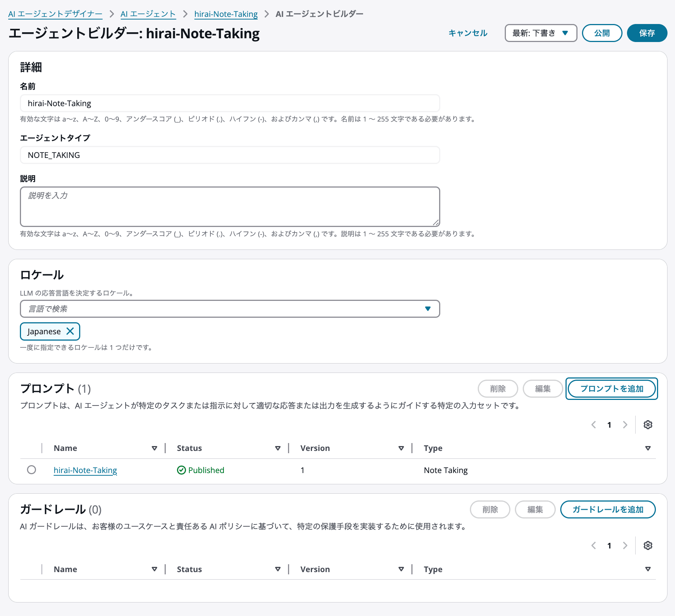675x616 pixels.
Task: Sort prompts by Status column
Action: (x=278, y=448)
